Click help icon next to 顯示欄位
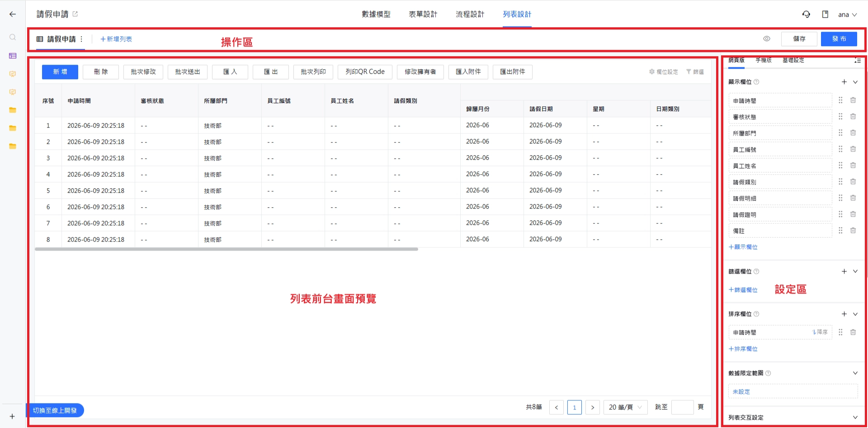This screenshot has width=868, height=428. [756, 82]
